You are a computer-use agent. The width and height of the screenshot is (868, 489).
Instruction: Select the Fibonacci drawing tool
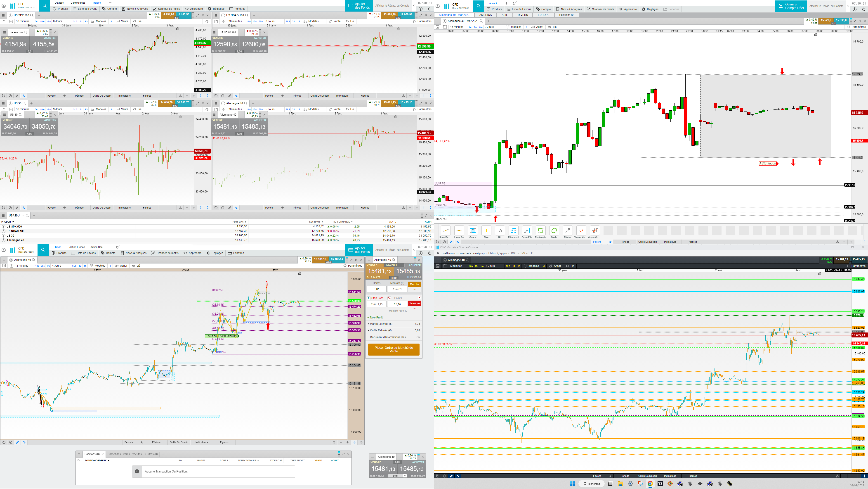[513, 231]
